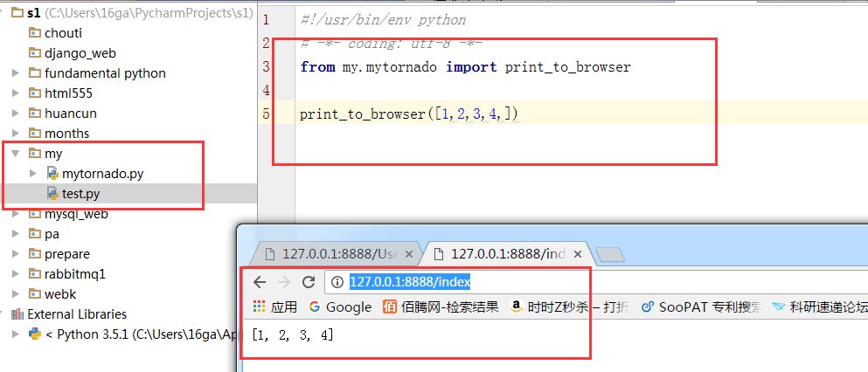Open a new browser tab
868x372 pixels.
pyautogui.click(x=610, y=255)
